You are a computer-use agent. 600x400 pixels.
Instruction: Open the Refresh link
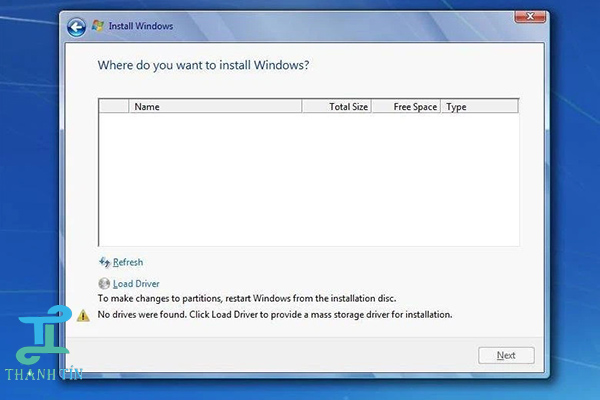(x=128, y=263)
